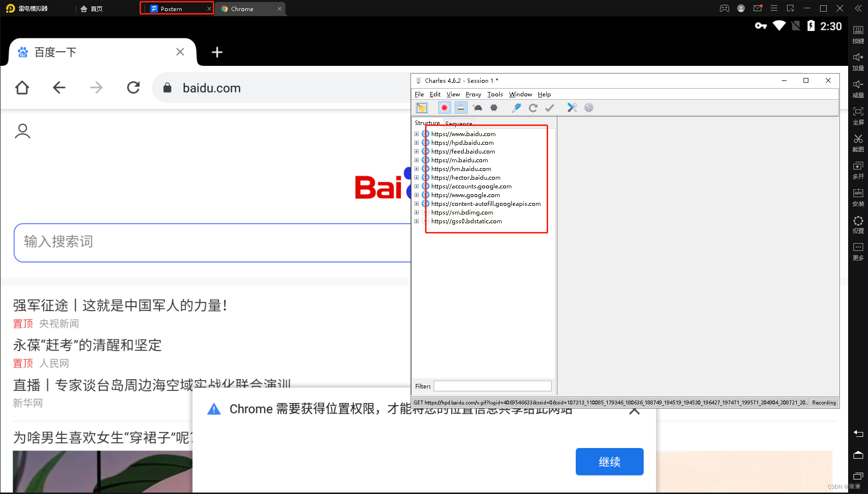Open the Tools wrench icon in Charles
The image size is (868, 494).
572,108
